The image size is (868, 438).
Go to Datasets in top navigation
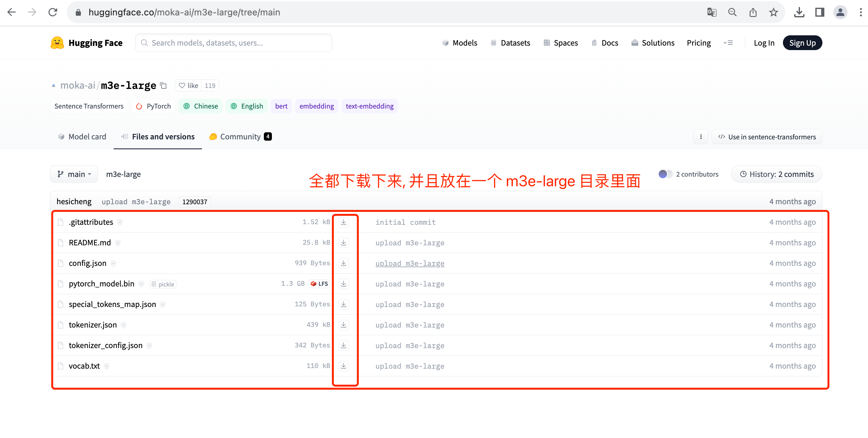pos(510,43)
